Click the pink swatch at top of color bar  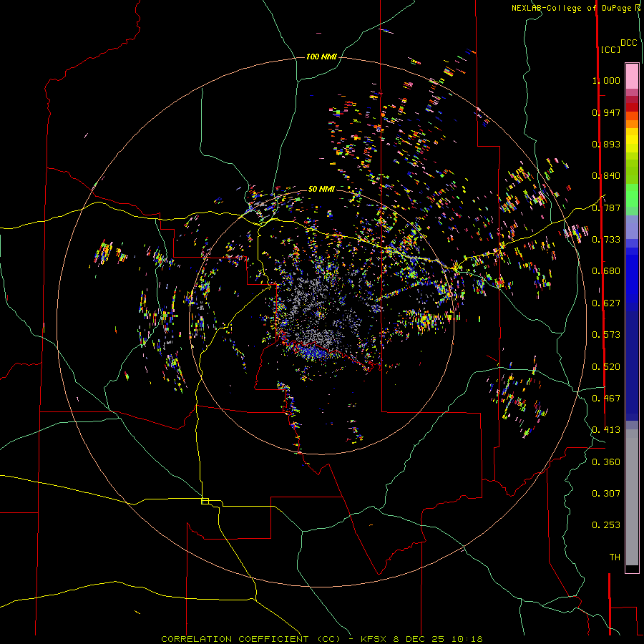632,77
